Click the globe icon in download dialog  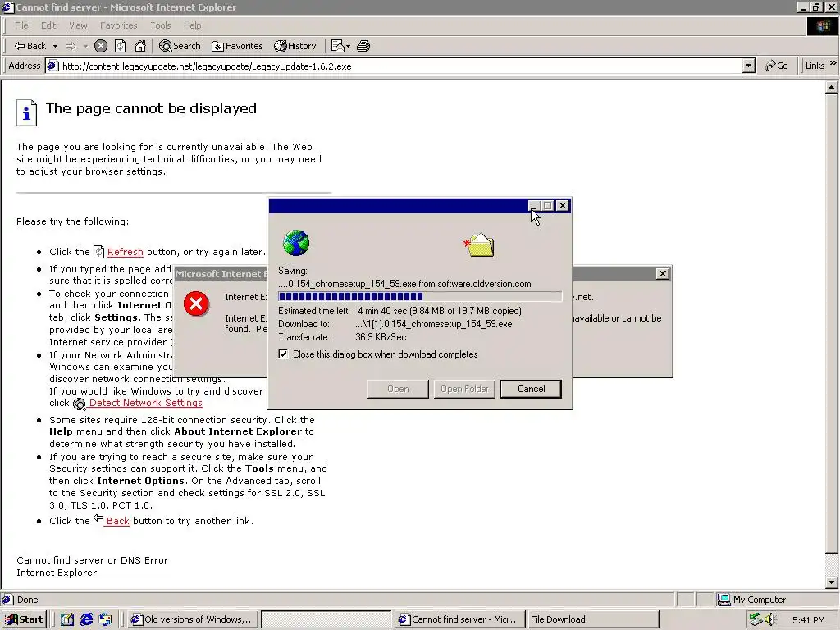pyautogui.click(x=296, y=243)
